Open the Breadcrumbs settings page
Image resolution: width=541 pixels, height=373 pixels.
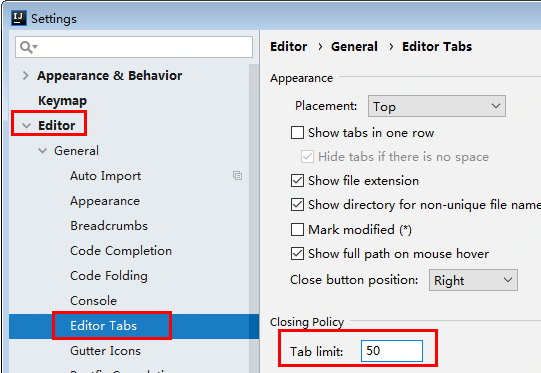pos(109,226)
